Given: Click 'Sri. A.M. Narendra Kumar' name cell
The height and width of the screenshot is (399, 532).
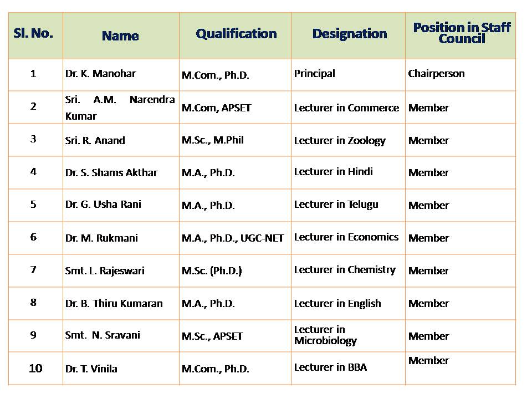Looking at the screenshot, I should point(120,108).
